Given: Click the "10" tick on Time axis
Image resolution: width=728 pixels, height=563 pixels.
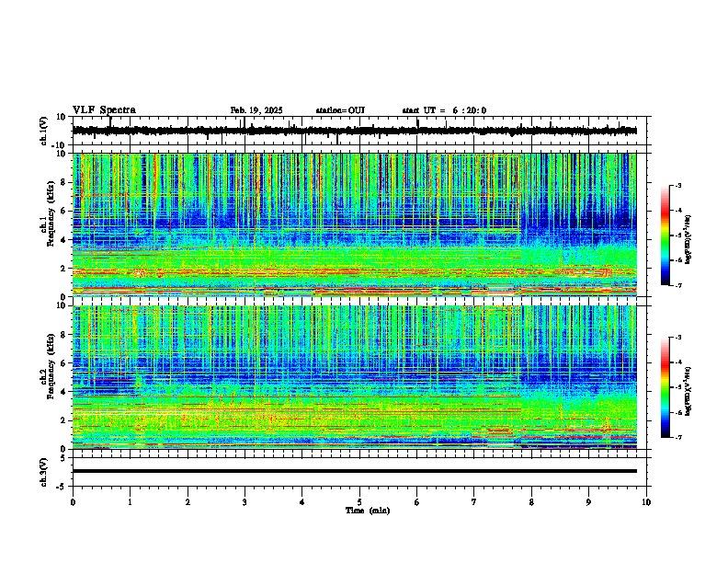Looking at the screenshot, I should coord(646,502).
